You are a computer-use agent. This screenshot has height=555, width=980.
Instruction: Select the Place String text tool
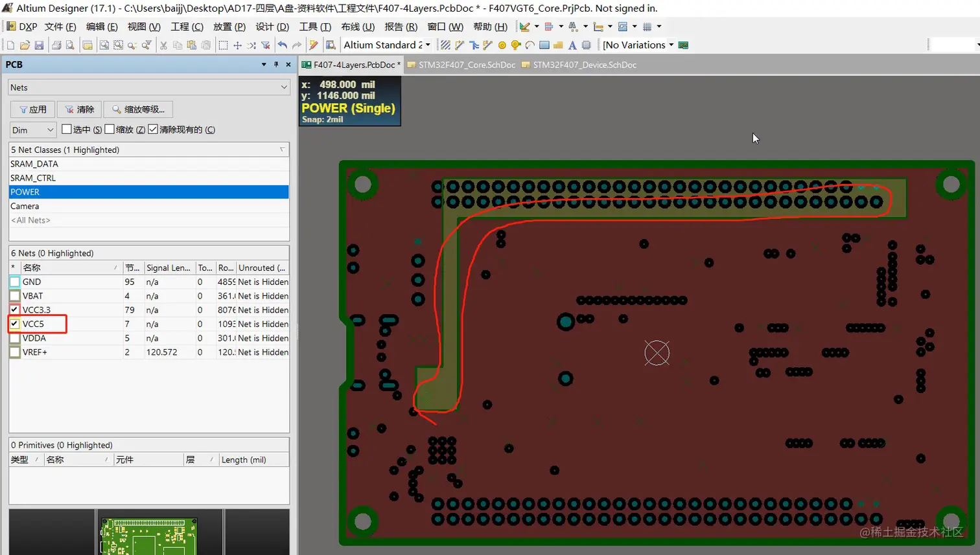pyautogui.click(x=572, y=45)
